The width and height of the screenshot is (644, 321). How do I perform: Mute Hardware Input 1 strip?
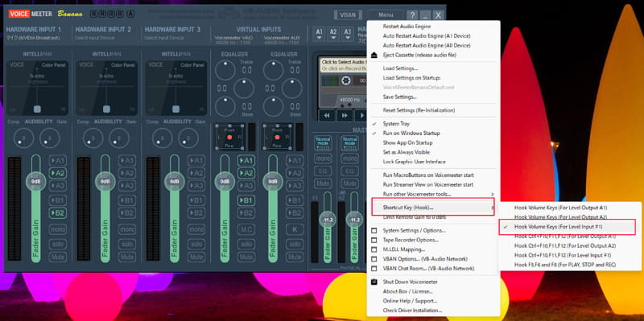58,257
